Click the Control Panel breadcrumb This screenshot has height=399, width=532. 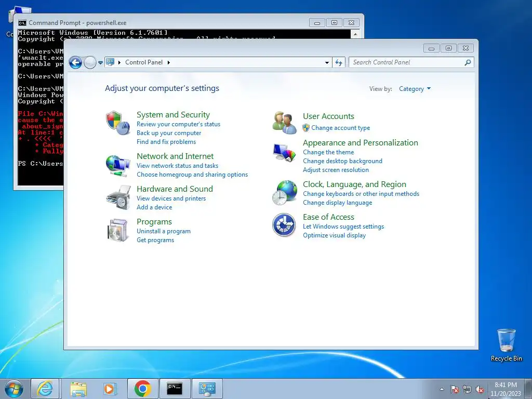coord(144,62)
